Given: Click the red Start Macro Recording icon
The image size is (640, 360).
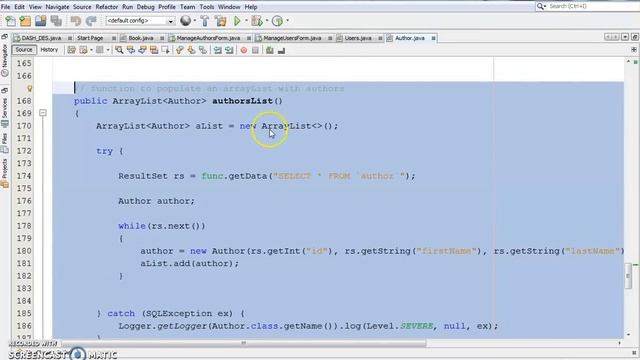Looking at the screenshot, I should click(x=244, y=50).
